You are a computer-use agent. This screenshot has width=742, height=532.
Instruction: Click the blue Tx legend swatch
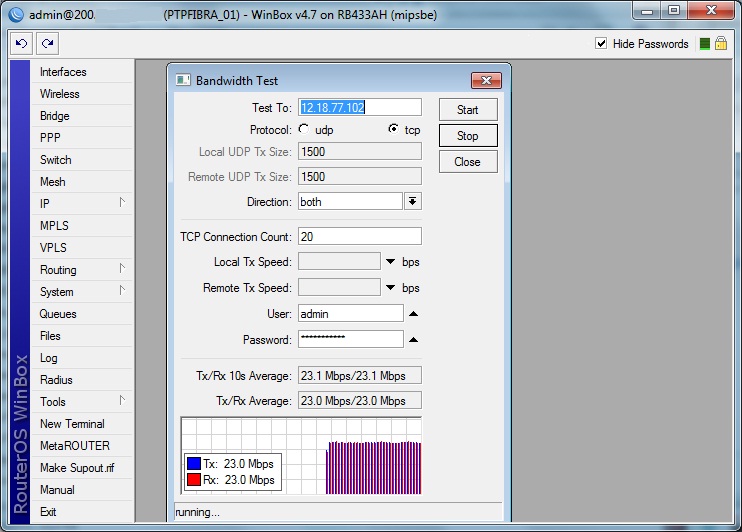click(194, 463)
